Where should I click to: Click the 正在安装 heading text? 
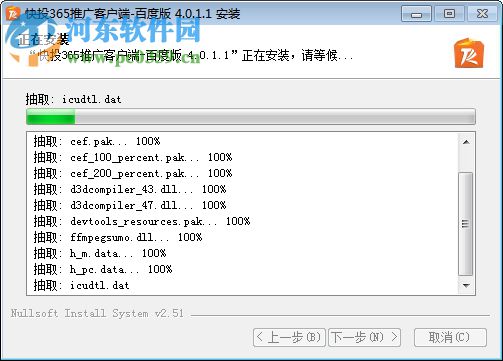(43, 40)
